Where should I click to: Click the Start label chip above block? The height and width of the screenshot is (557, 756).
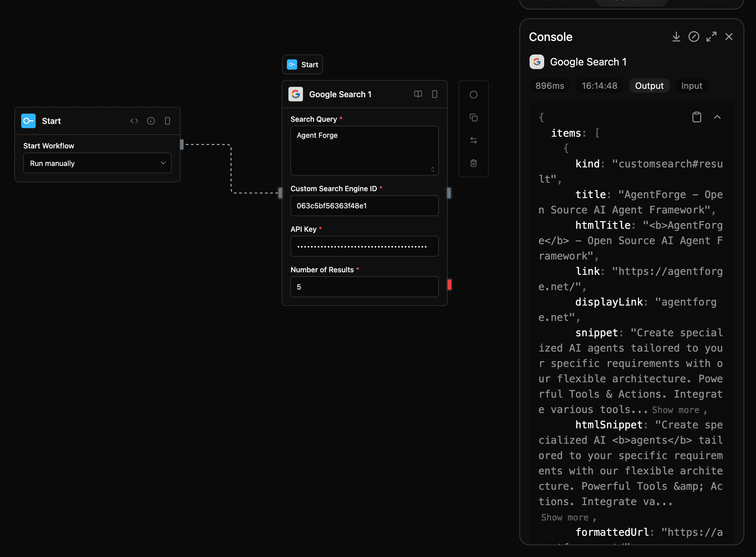pyautogui.click(x=302, y=65)
